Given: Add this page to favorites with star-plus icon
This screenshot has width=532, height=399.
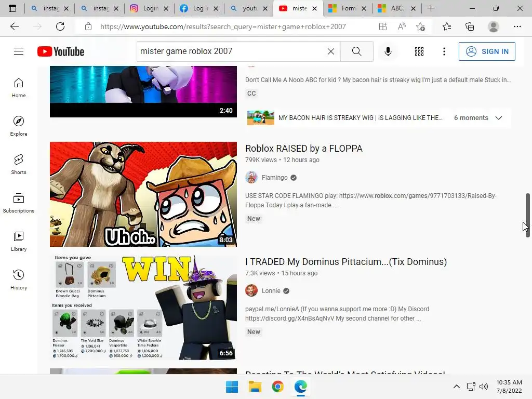Looking at the screenshot, I should click(x=420, y=26).
